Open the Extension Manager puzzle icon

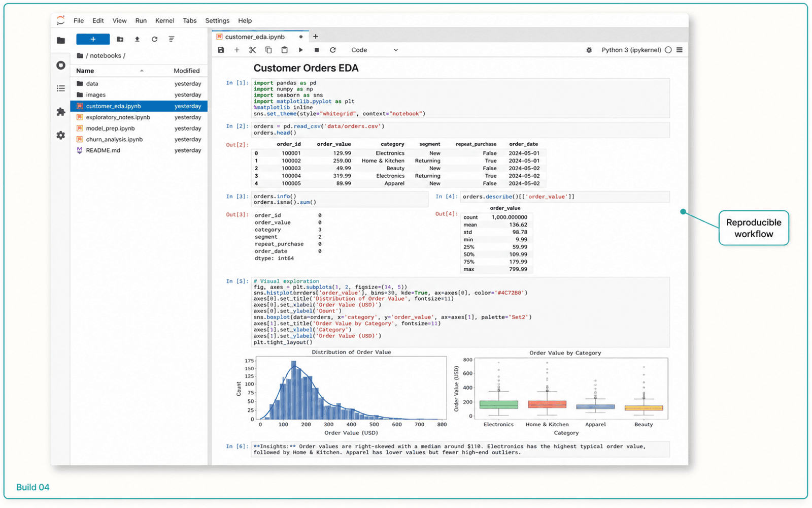pyautogui.click(x=61, y=112)
